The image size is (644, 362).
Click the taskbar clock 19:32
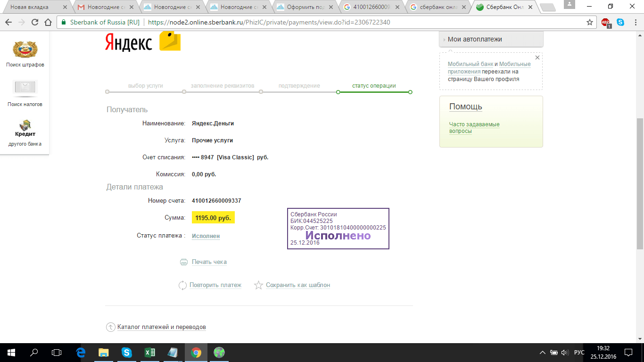(x=603, y=349)
